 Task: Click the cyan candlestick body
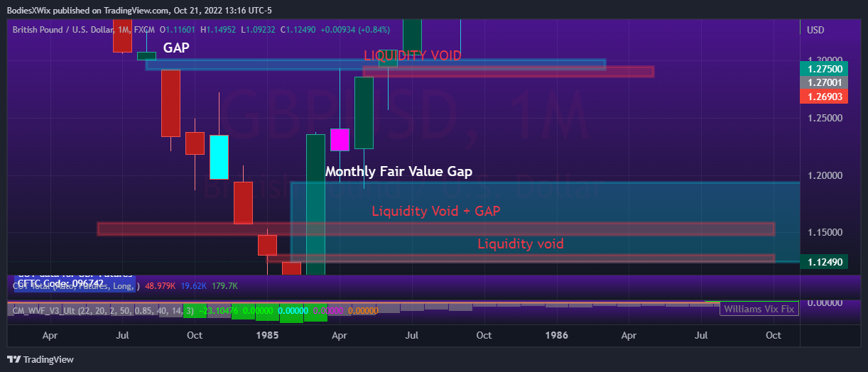pos(219,157)
